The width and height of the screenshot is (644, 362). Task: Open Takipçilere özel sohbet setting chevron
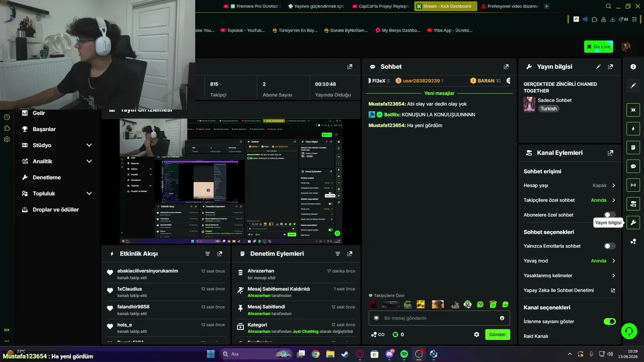tap(613, 200)
